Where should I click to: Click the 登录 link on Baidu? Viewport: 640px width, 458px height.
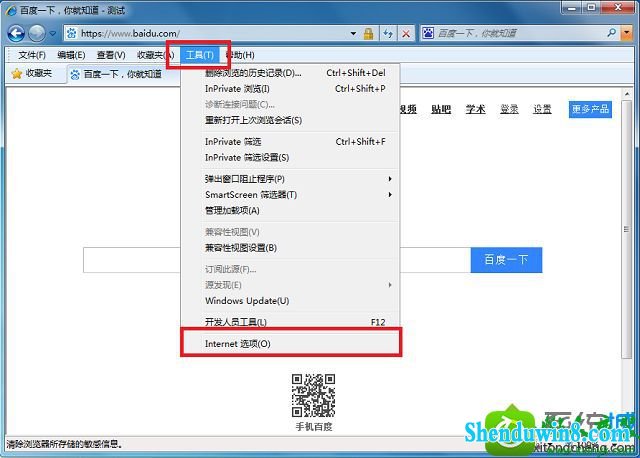[509, 109]
